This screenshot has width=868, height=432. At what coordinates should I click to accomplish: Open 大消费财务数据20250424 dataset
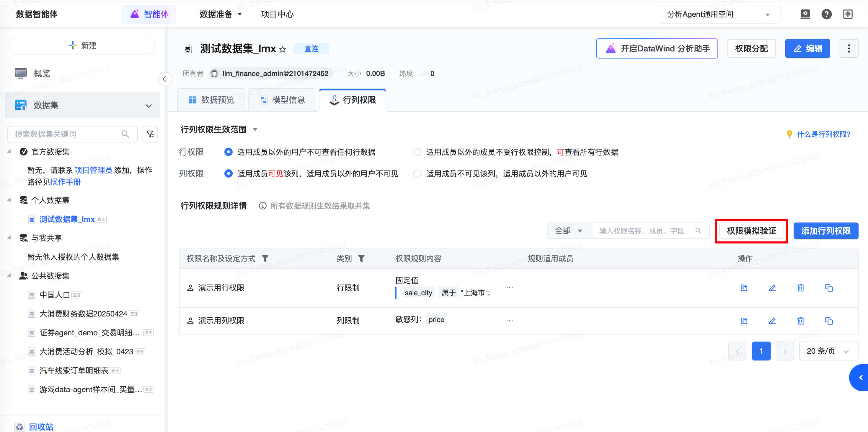[x=83, y=314]
